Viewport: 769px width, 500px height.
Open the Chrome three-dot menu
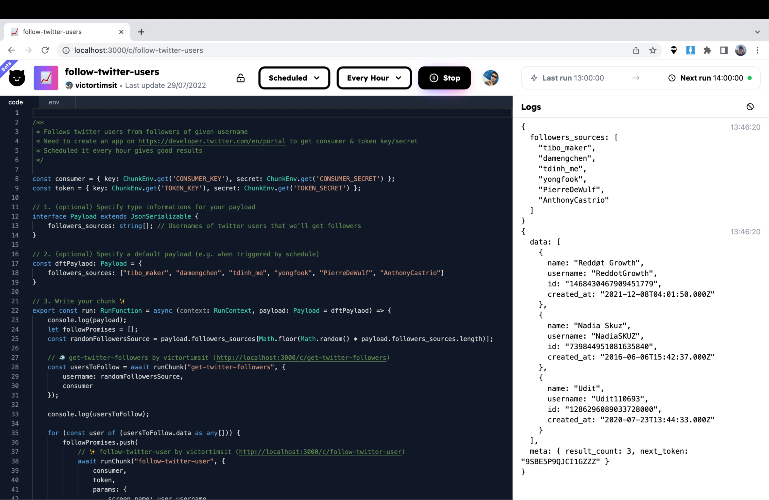coord(757,50)
